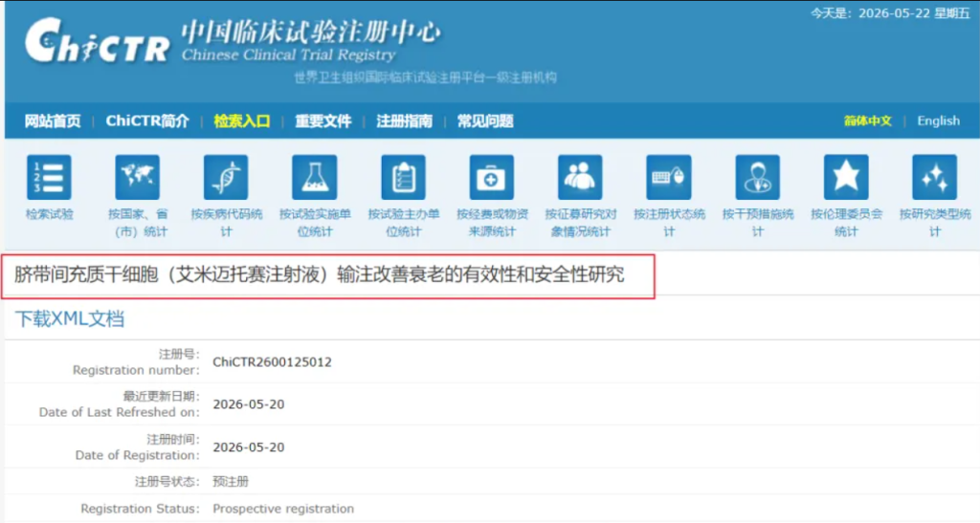Select the flask implementing unit icon
980x523 pixels.
[x=314, y=177]
